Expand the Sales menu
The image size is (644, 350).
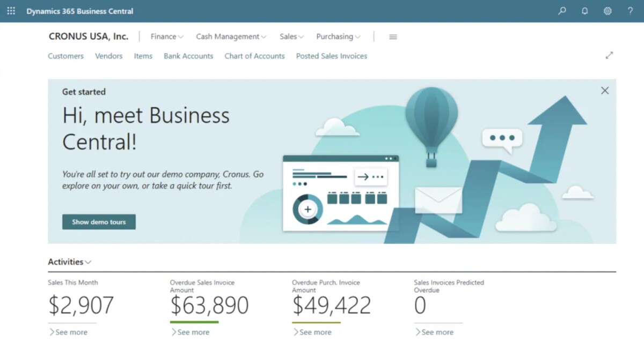291,36
